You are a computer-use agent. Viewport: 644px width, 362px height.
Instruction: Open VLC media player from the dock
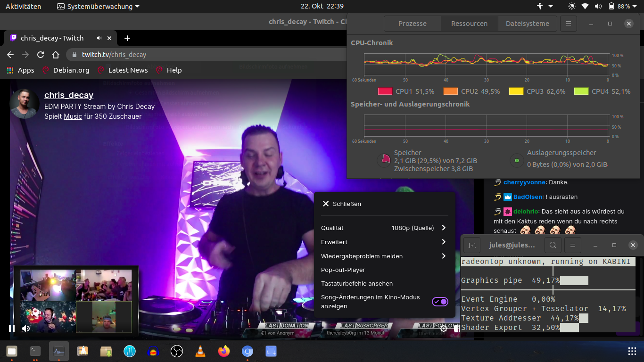point(200,351)
